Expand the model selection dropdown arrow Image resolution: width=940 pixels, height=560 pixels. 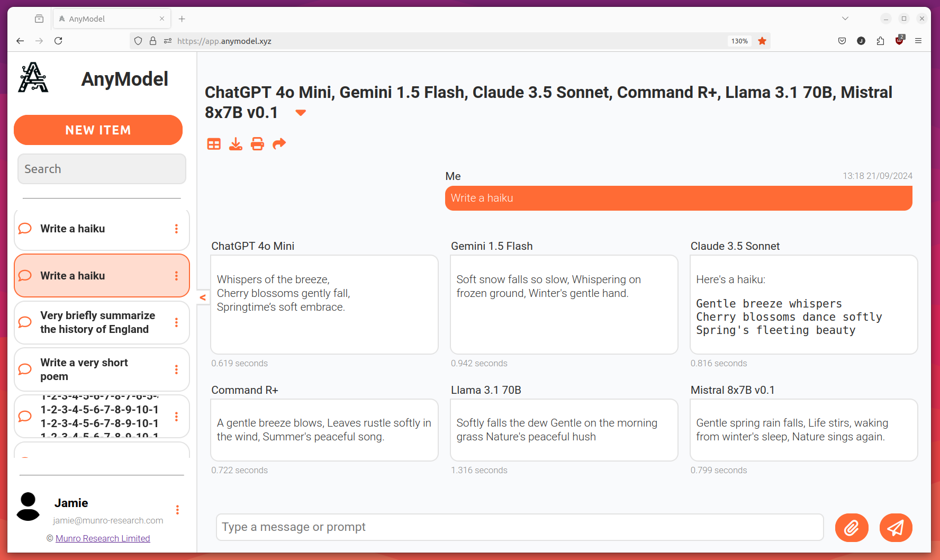point(301,113)
